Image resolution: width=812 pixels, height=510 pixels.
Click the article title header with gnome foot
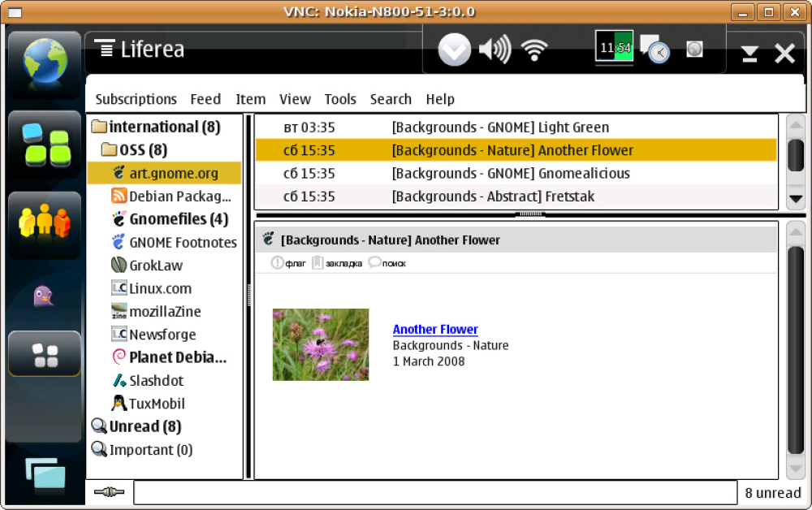coord(516,240)
